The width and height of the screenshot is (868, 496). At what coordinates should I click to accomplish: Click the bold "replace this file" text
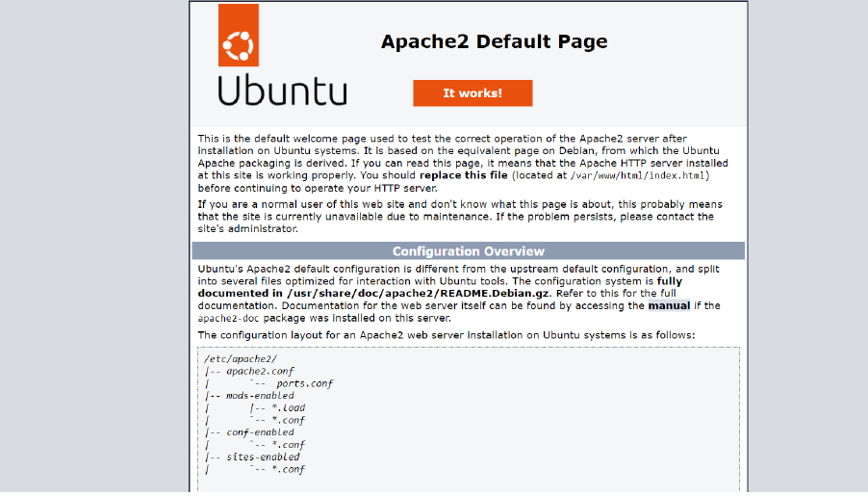[x=463, y=175]
